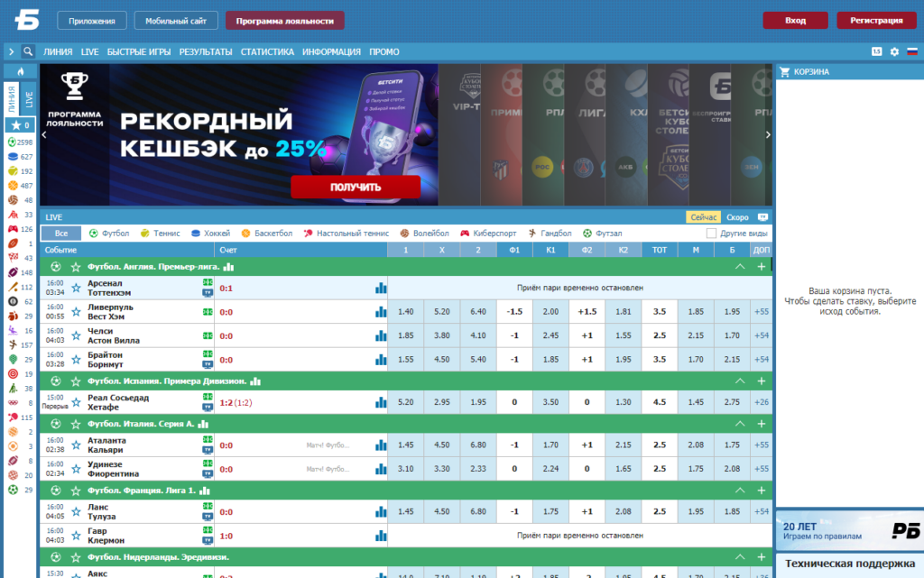The height and width of the screenshot is (578, 924).
Task: Bet on Ливерпуль win at 1.40
Action: tap(405, 312)
